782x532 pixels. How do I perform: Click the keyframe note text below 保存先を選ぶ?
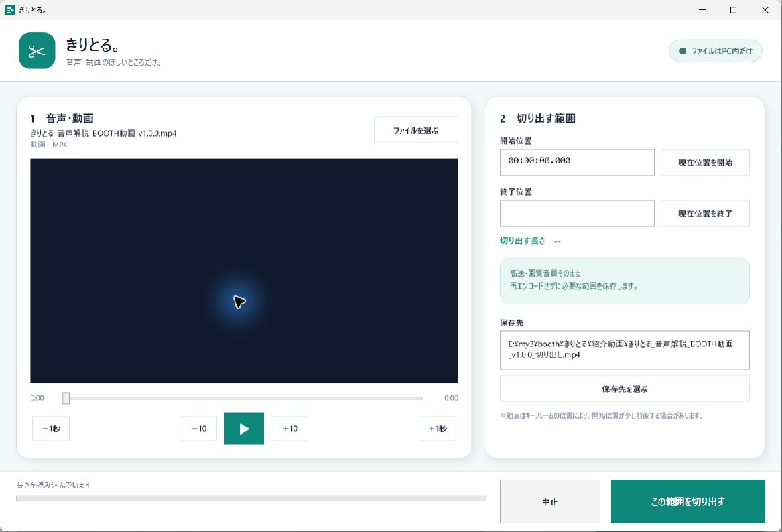coord(602,415)
